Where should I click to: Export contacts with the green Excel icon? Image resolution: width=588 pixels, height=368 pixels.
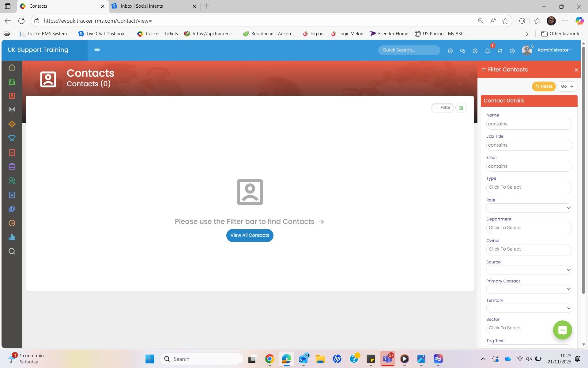[461, 108]
